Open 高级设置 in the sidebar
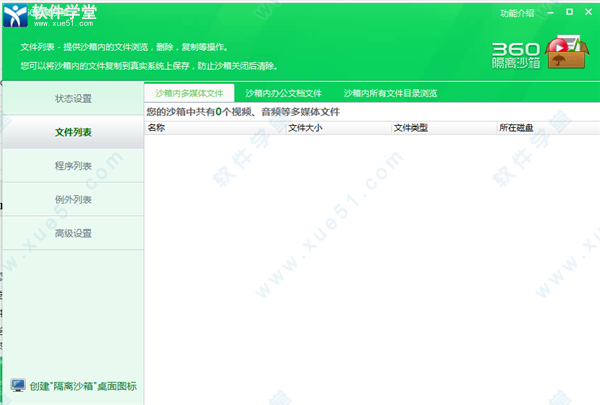 pyautogui.click(x=73, y=233)
